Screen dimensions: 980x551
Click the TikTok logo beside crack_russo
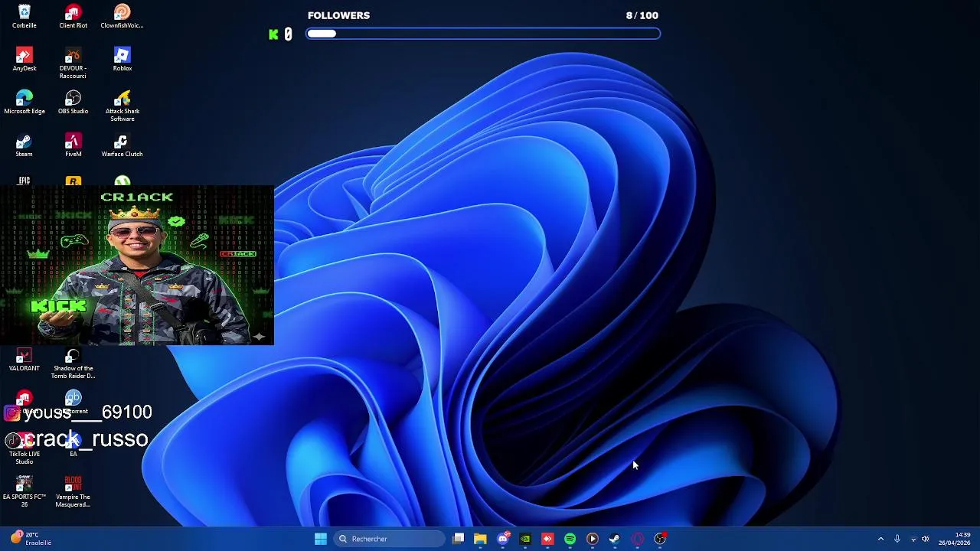coord(13,440)
